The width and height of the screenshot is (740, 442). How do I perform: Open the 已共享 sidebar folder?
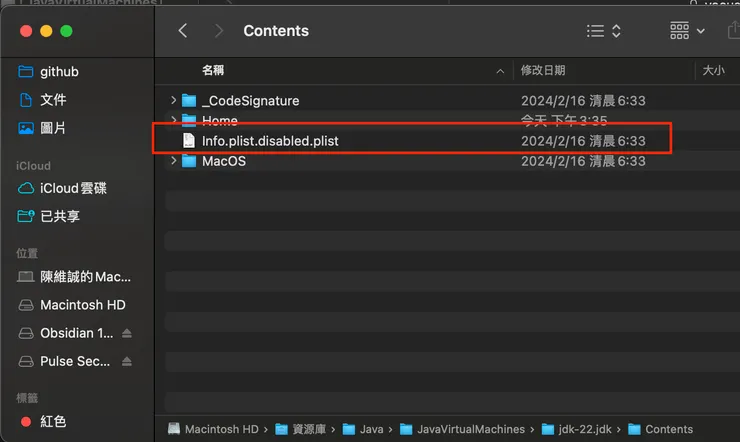point(60,216)
